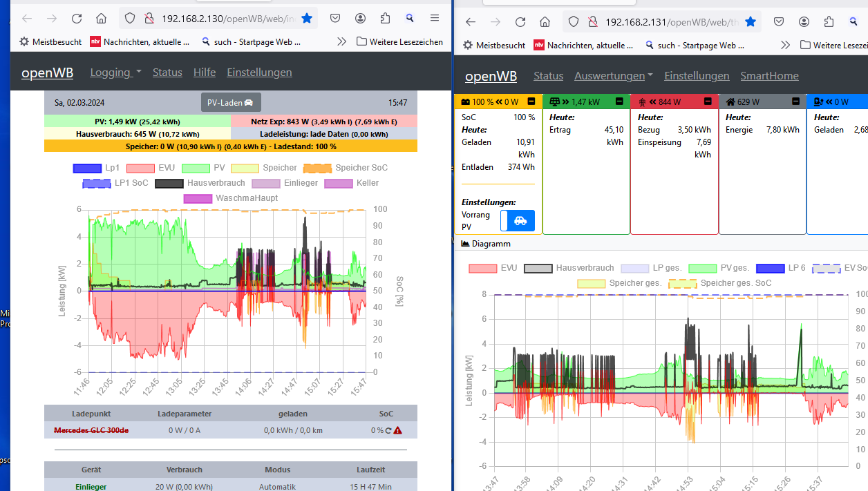Go back in the left browser window
Viewport: 868px width, 491px height.
coord(27,19)
